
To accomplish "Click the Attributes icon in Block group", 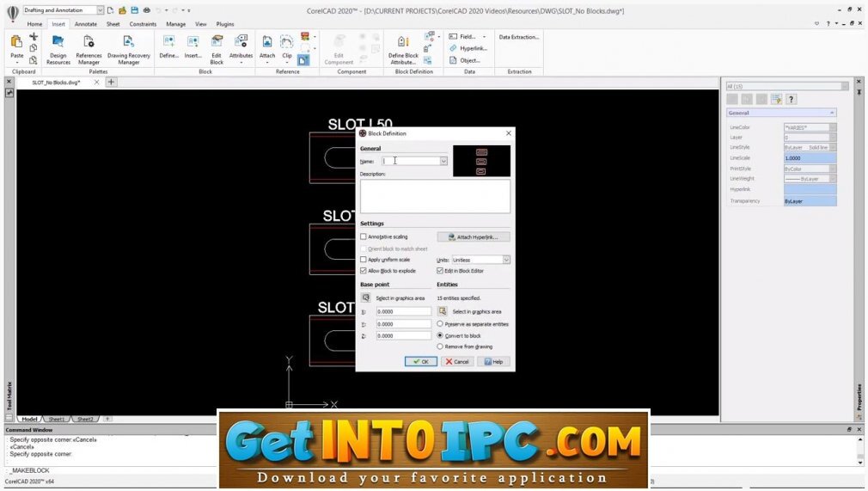I will [x=241, y=42].
